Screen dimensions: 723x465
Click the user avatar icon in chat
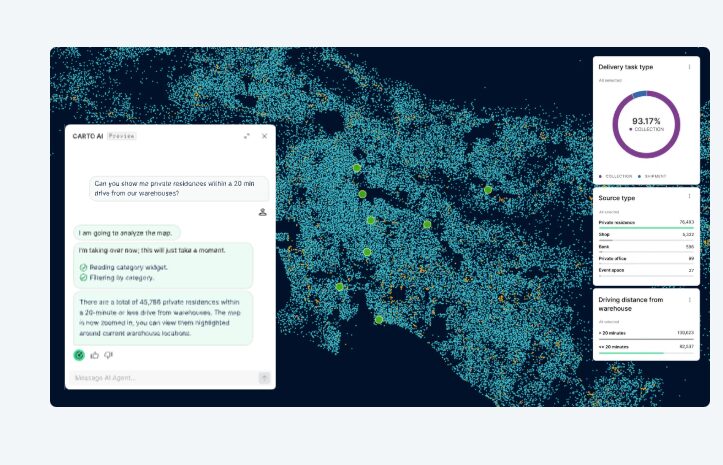(262, 211)
